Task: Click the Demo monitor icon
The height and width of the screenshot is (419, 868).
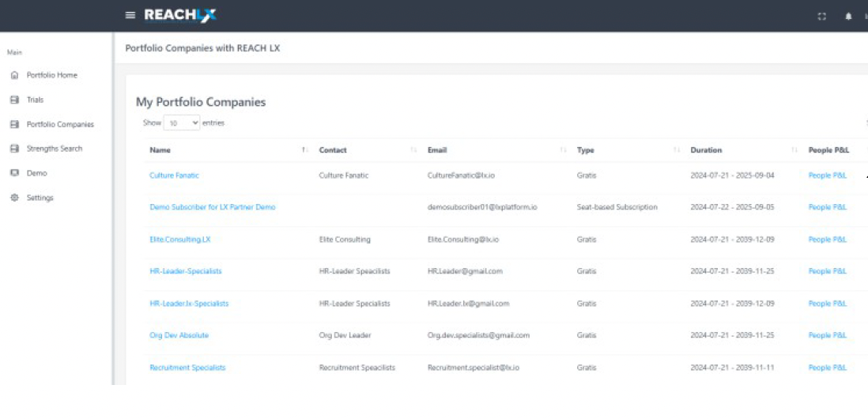Action: coord(15,173)
